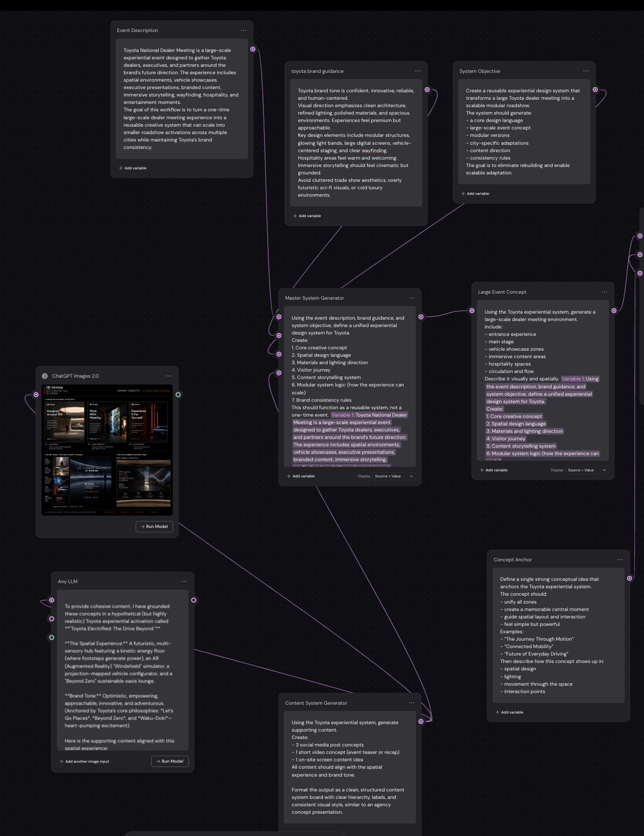Image resolution: width=644 pixels, height=836 pixels.
Task: Open the Content System Generator options menu
Action: click(412, 703)
